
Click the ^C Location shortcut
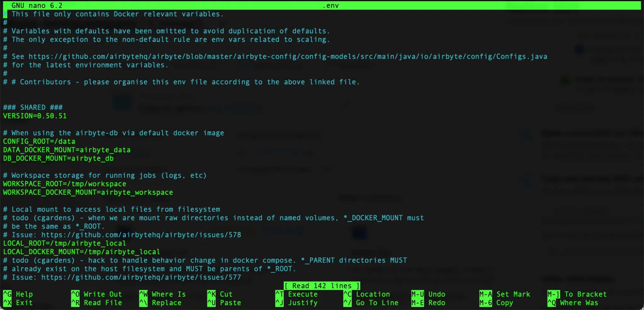point(367,294)
